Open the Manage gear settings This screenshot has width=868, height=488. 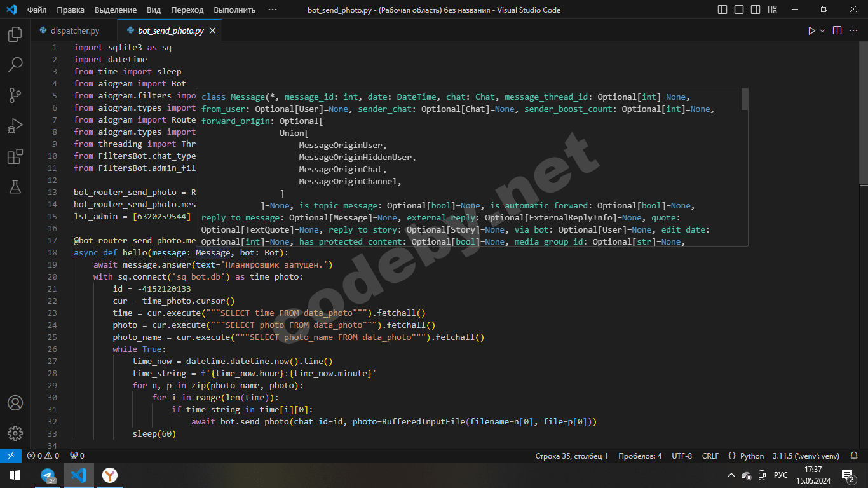tap(15, 434)
